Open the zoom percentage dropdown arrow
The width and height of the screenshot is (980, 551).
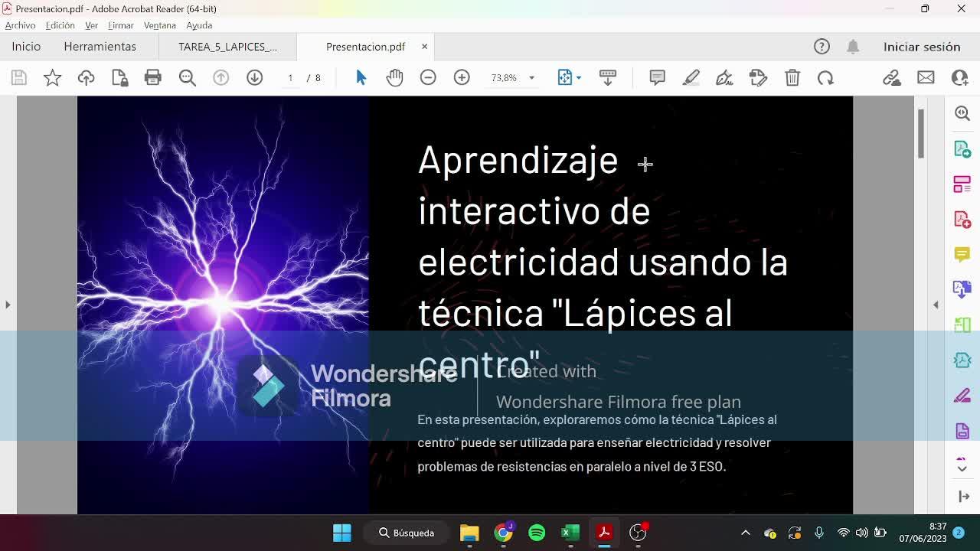pos(531,78)
